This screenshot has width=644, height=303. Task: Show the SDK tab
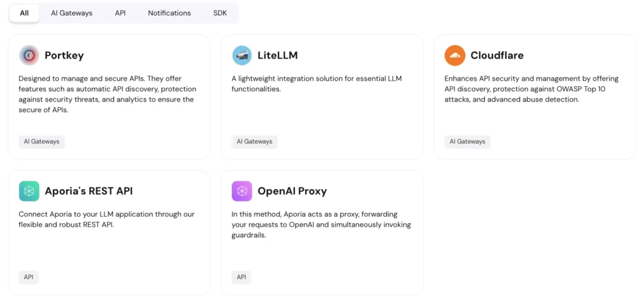pyautogui.click(x=219, y=13)
